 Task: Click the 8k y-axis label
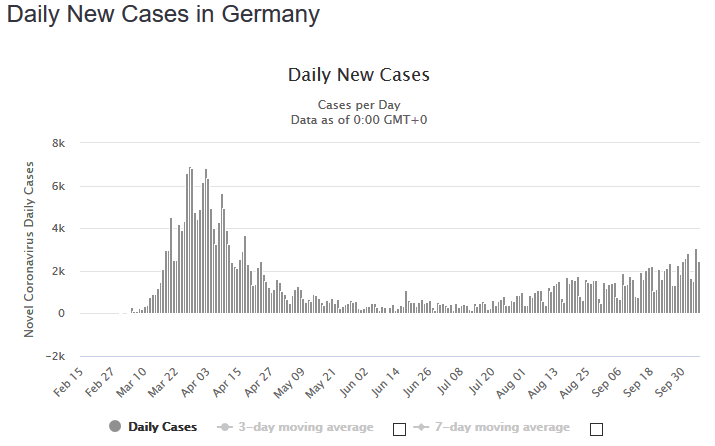pos(58,144)
